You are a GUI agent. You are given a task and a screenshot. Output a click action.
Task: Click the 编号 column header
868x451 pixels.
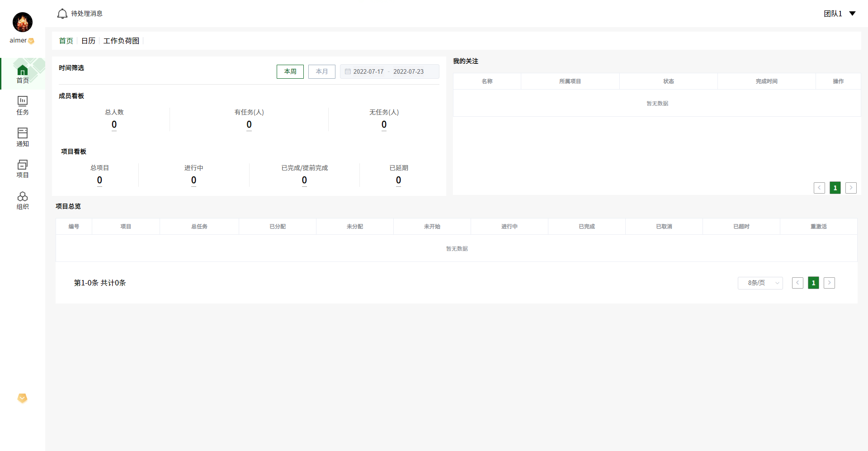(74, 227)
